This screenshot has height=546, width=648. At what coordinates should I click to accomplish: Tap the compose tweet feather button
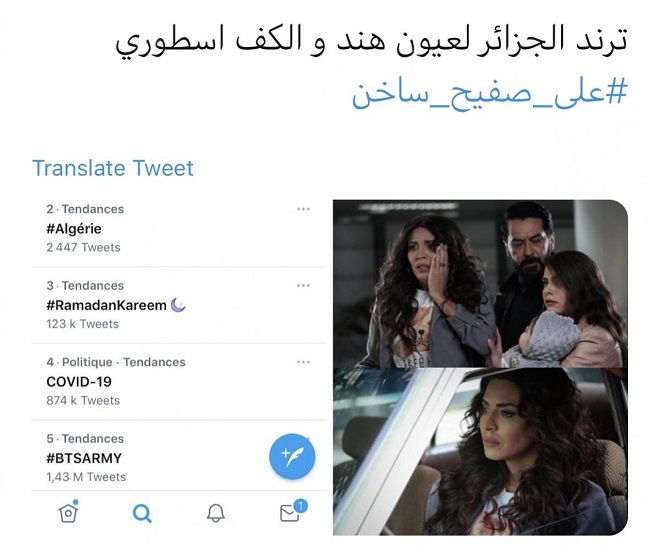click(292, 456)
